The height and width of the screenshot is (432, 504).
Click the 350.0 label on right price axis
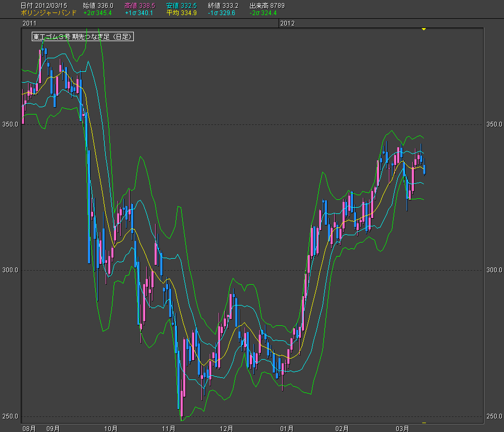(494, 124)
